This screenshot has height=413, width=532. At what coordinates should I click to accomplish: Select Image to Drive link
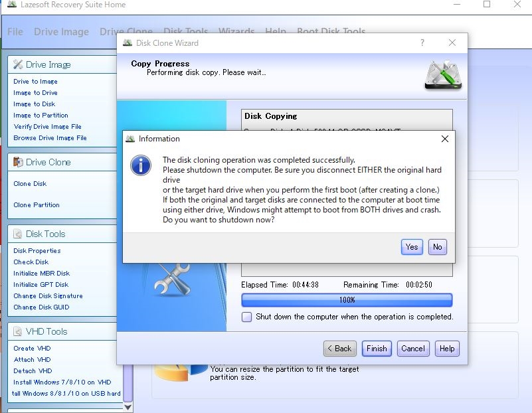(x=35, y=92)
